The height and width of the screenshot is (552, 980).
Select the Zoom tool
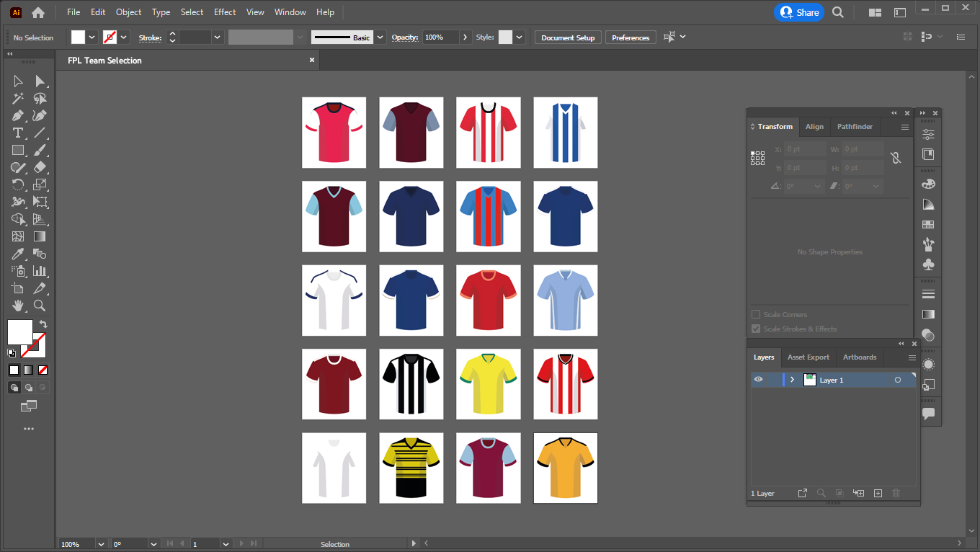(x=40, y=306)
